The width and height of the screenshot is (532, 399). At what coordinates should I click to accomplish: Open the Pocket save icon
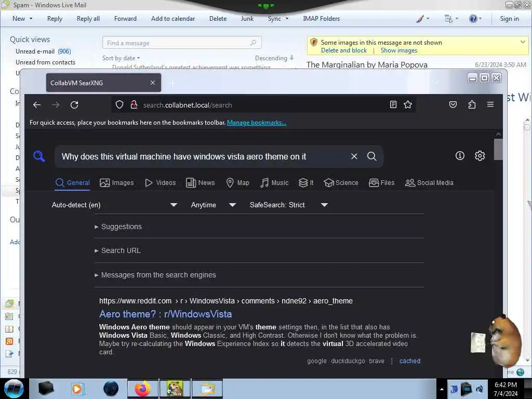453,104
